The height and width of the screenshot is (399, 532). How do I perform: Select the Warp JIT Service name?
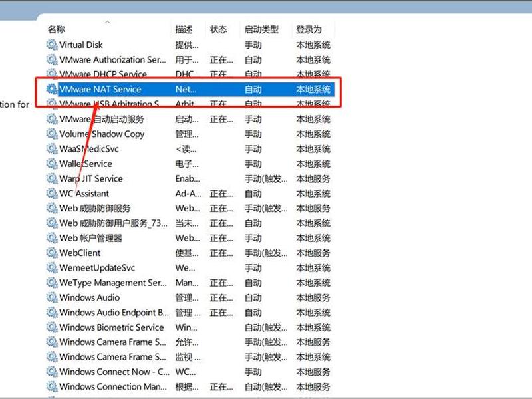(91, 178)
